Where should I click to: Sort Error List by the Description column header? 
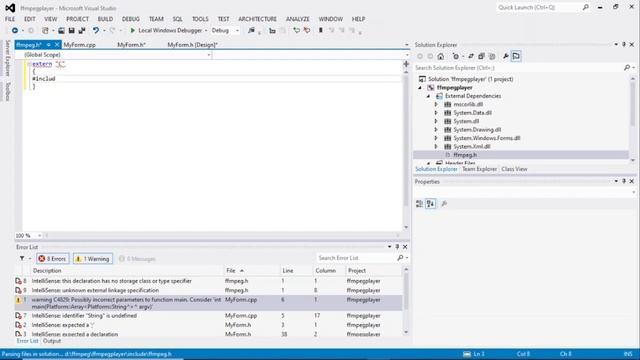click(x=128, y=271)
